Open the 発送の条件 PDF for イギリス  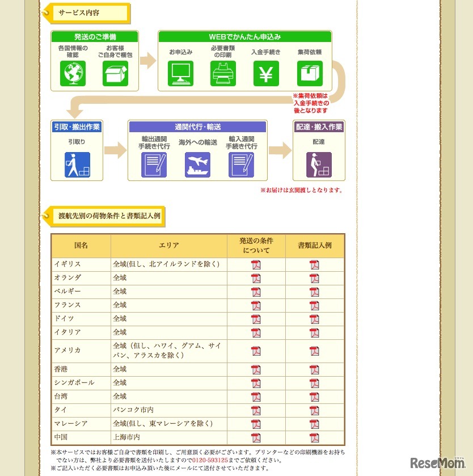tap(256, 265)
